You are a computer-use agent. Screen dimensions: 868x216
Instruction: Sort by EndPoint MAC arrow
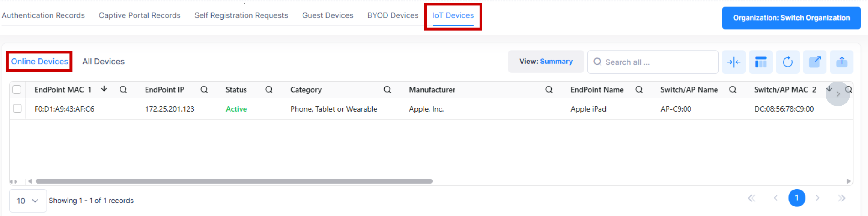[104, 89]
